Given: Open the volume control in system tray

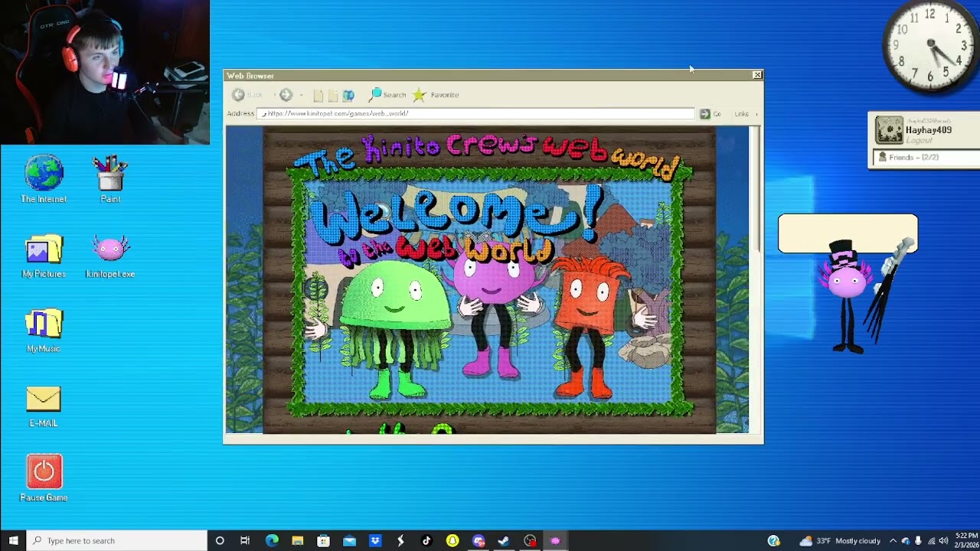Looking at the screenshot, I should [x=943, y=541].
